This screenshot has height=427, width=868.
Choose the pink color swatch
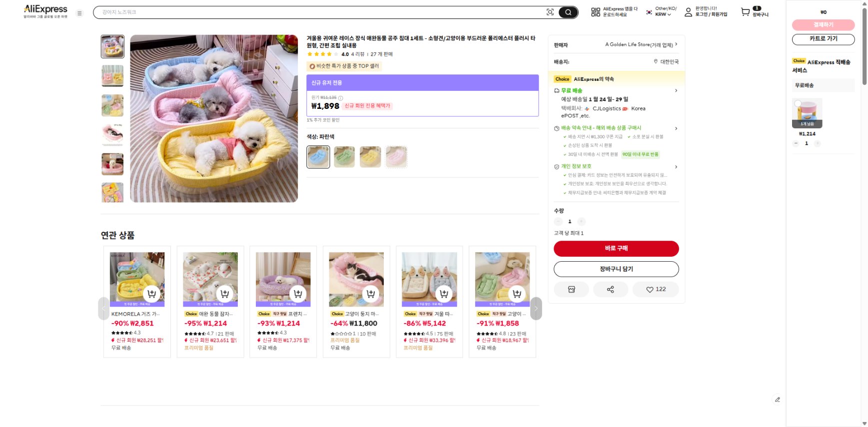pyautogui.click(x=396, y=157)
